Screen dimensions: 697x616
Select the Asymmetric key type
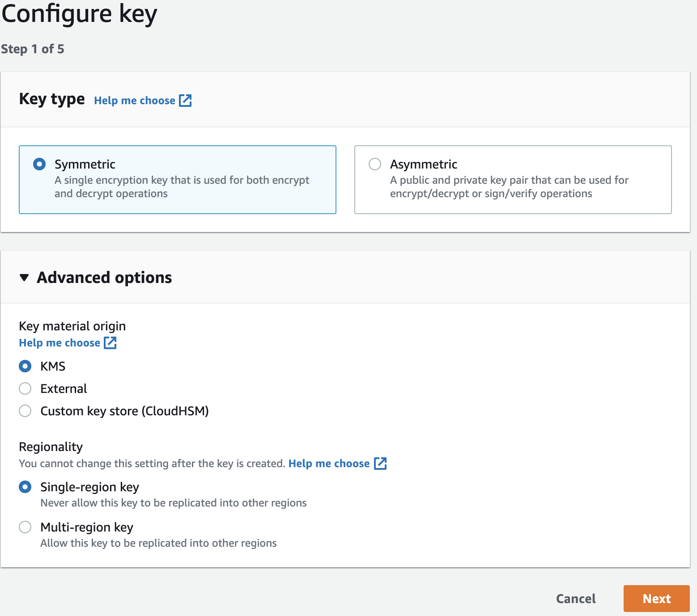point(375,164)
